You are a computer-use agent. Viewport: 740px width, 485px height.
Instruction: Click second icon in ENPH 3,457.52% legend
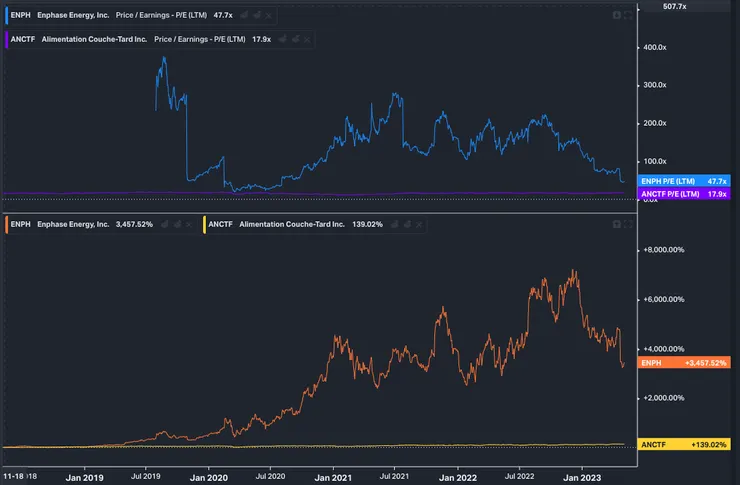(177, 224)
